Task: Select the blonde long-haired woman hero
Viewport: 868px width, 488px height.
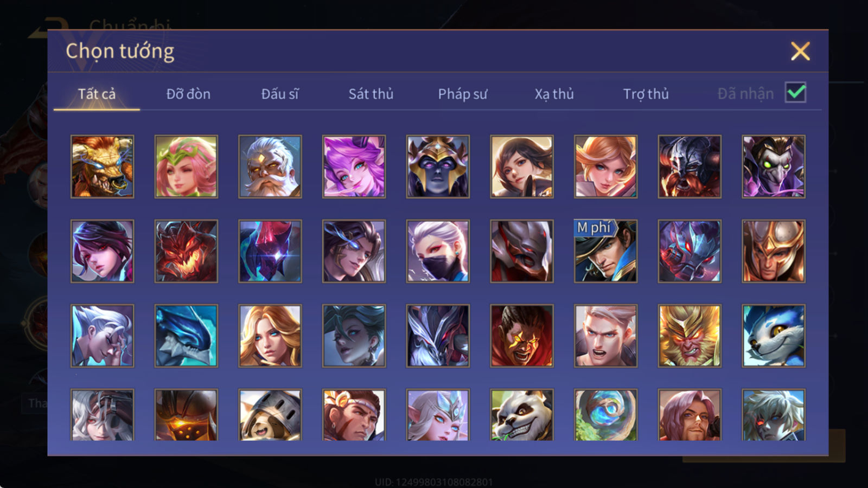Action: click(x=270, y=336)
